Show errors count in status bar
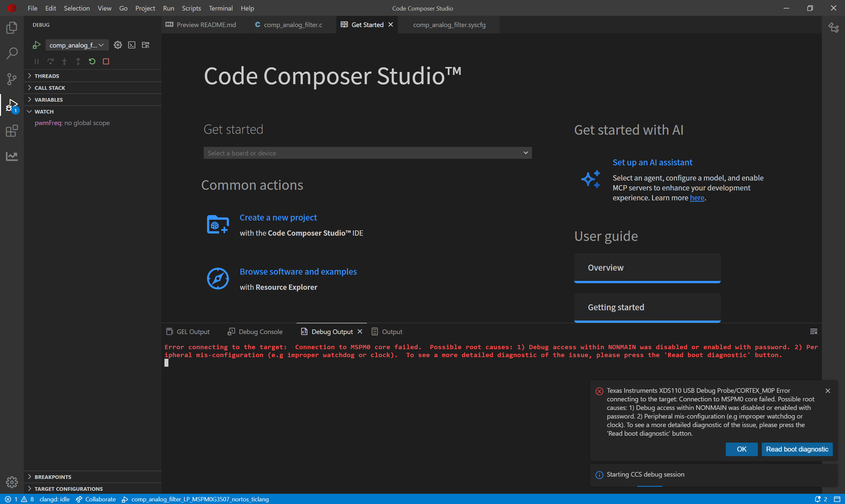Screen dimensions: 845x504 11,499
